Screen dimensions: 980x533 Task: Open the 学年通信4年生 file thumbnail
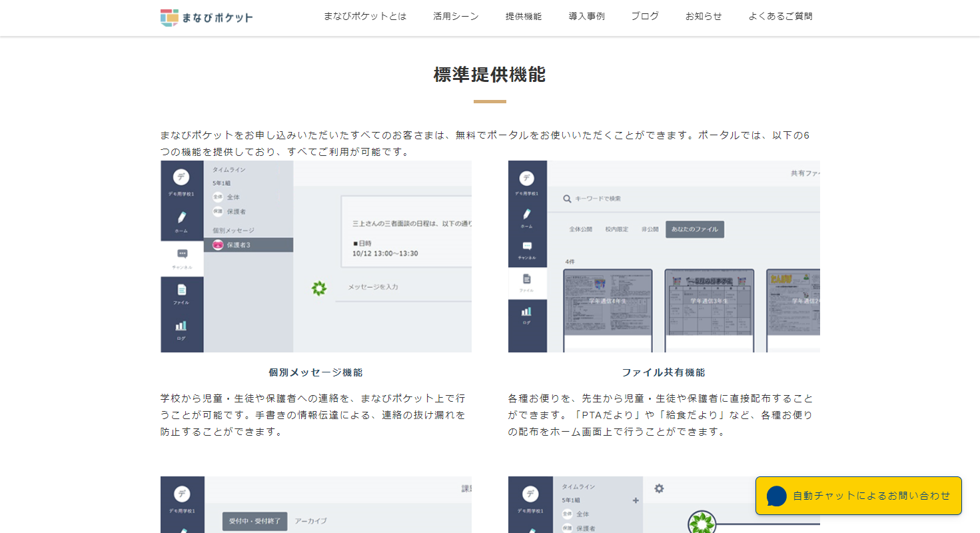(x=608, y=310)
